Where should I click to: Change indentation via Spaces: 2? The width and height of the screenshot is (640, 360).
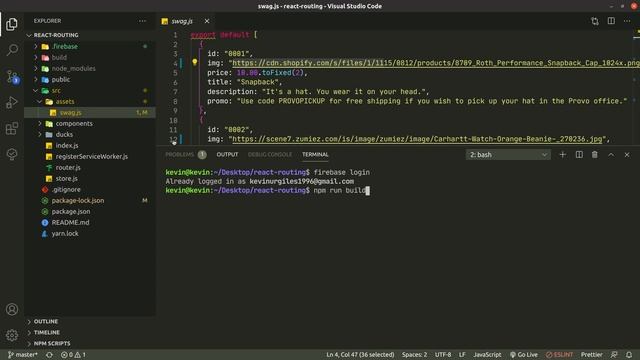pyautogui.click(x=414, y=355)
